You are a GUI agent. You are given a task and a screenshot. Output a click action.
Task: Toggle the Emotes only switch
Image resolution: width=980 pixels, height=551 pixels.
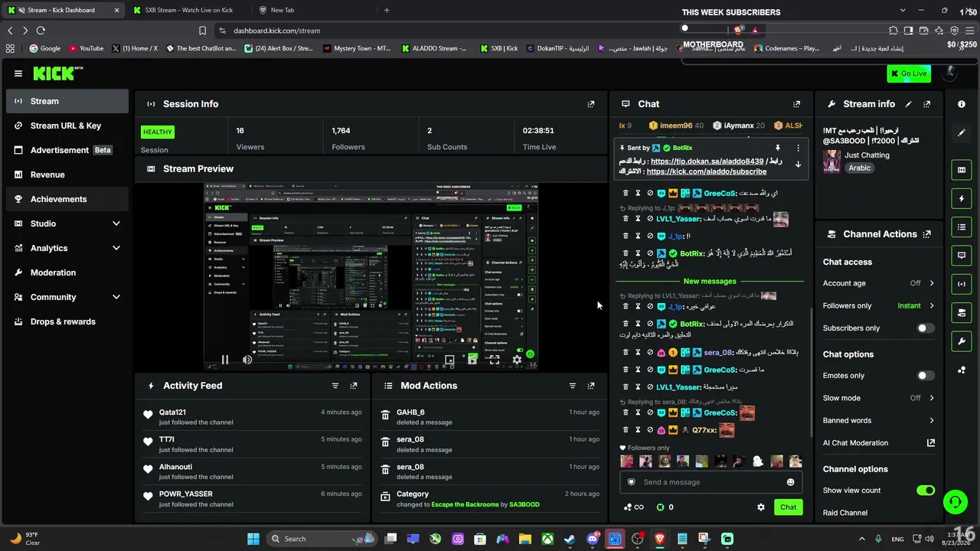(926, 376)
